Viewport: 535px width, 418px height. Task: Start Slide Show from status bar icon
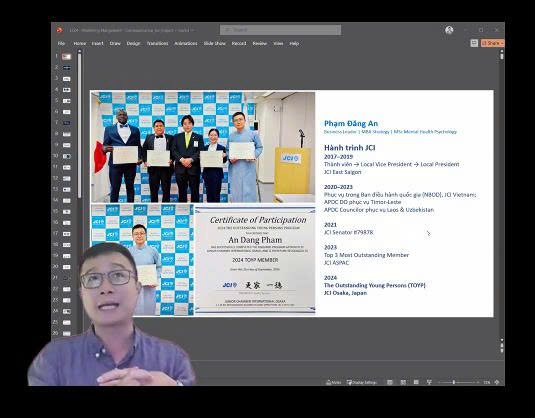[429, 382]
